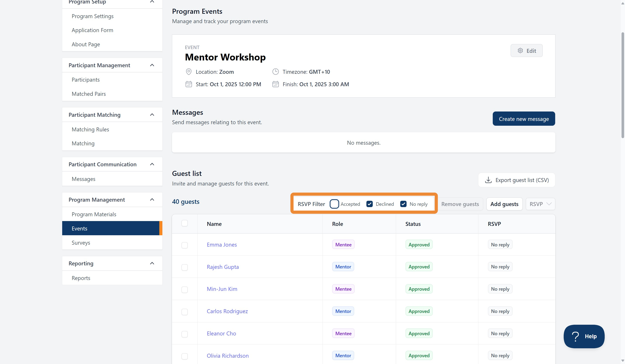The width and height of the screenshot is (625, 364).
Task: Click the download icon on Export guest list
Action: pos(488,180)
